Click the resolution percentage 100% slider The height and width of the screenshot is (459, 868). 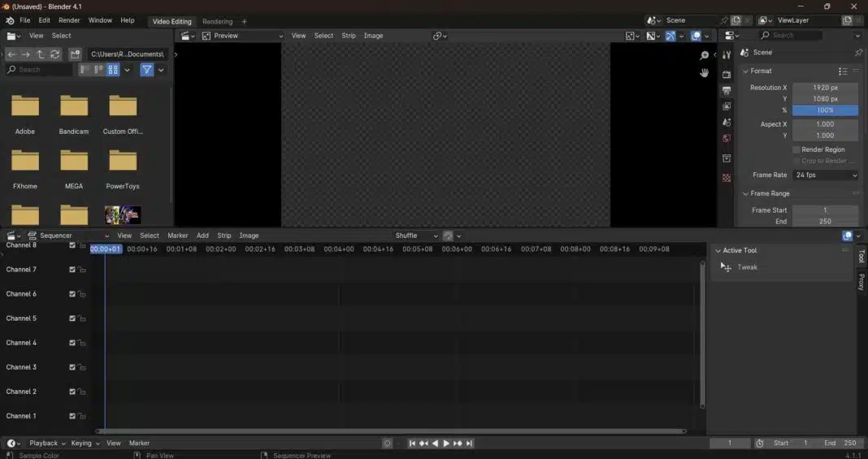[x=825, y=110]
